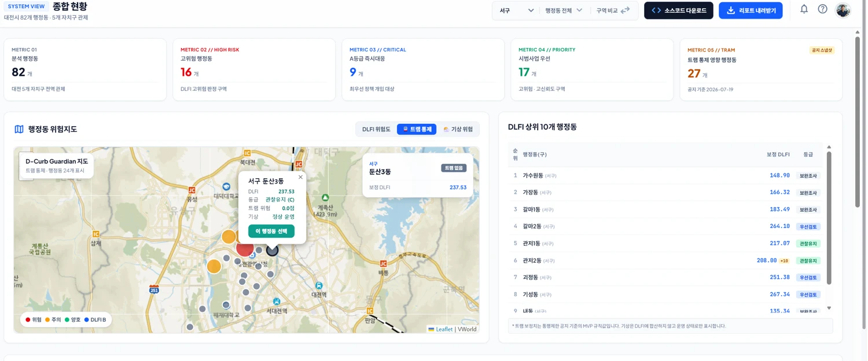Click the 계족산 mountain marker on map
The image size is (868, 361).
[x=325, y=198]
